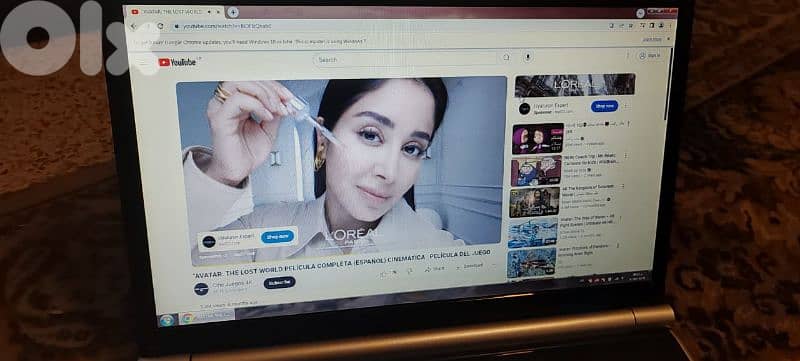The height and width of the screenshot is (361, 800).
Task: Click the search magnifier button
Action: pyautogui.click(x=506, y=58)
